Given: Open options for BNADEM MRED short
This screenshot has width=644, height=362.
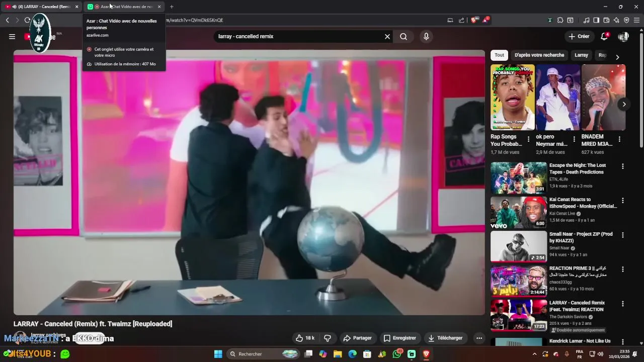Looking at the screenshot, I should 619,139.
